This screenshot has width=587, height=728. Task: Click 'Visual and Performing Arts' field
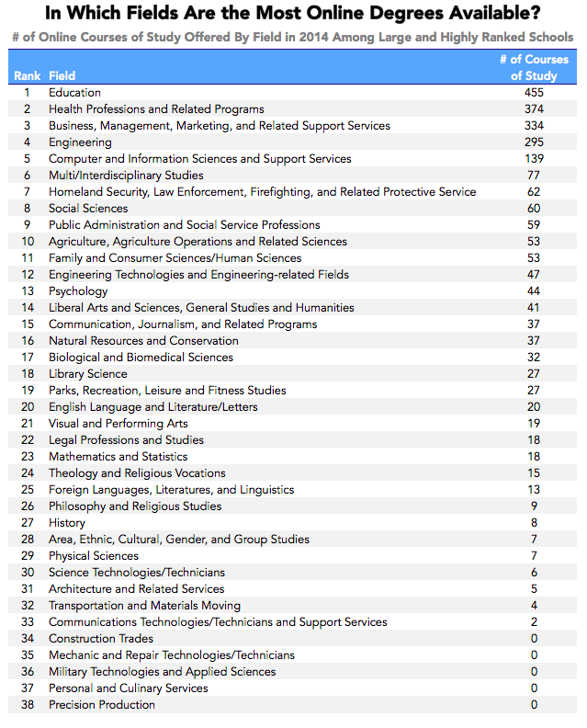point(118,424)
